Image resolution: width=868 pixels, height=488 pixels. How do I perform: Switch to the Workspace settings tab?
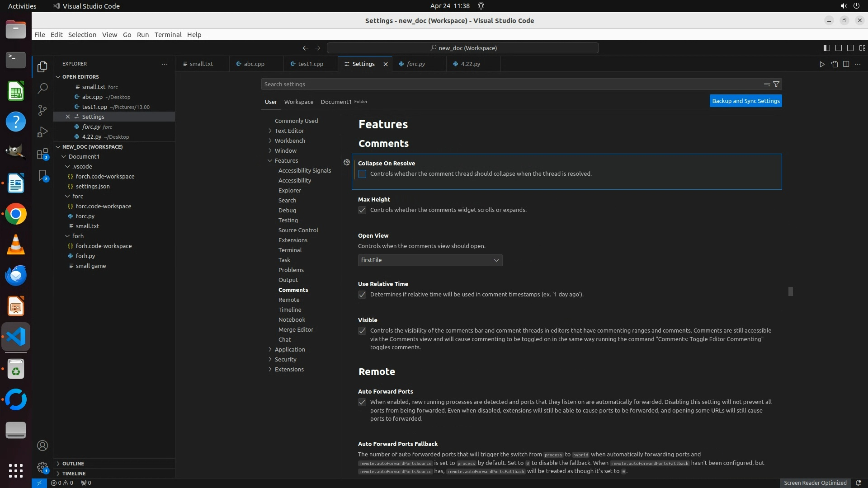(x=298, y=102)
